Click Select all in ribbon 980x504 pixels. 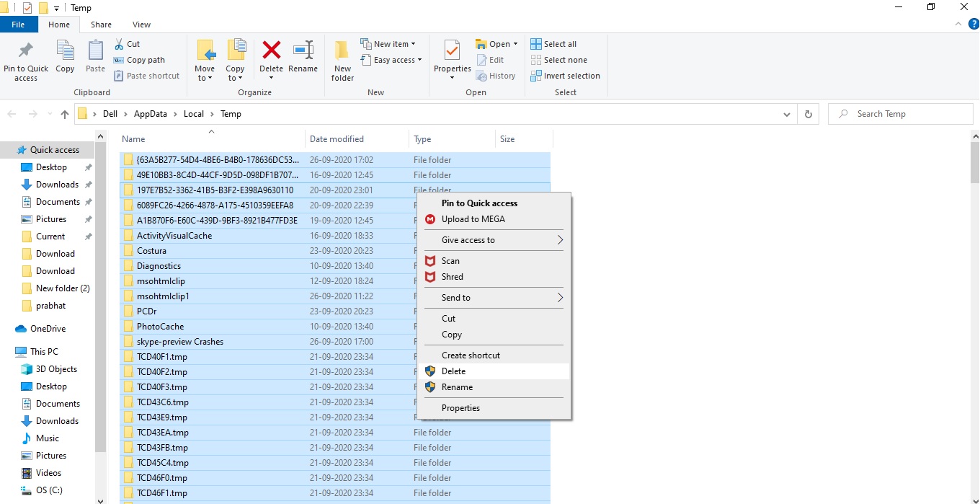[x=559, y=44]
